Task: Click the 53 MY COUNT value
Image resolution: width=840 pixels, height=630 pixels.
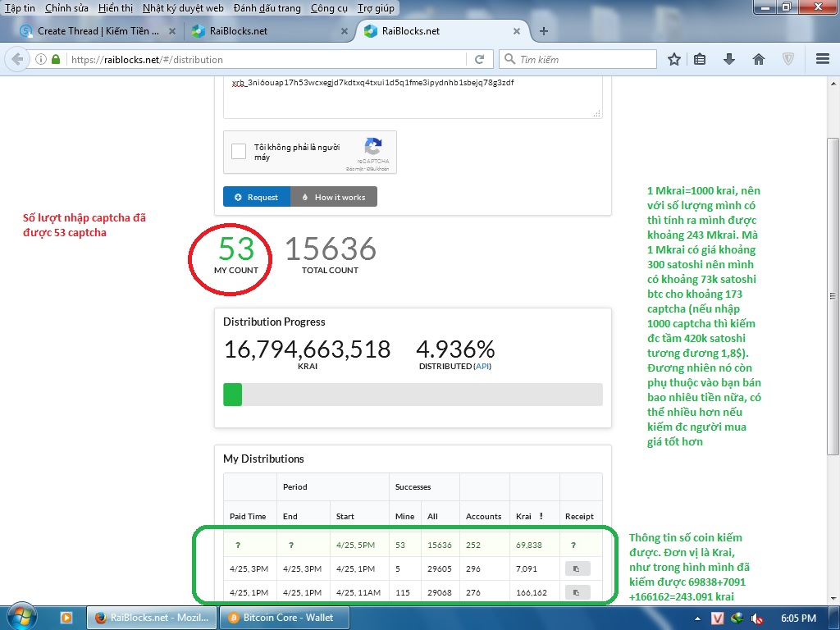Action: 236,249
